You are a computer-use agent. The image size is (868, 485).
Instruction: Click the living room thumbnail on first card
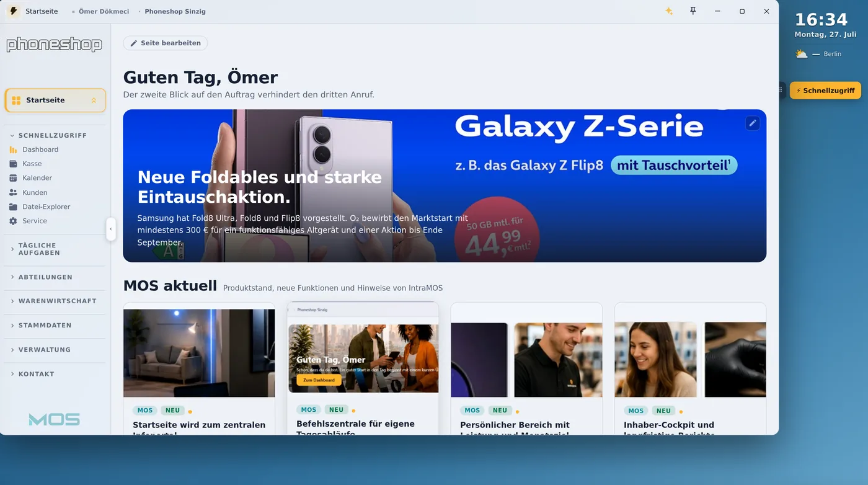coord(199,353)
